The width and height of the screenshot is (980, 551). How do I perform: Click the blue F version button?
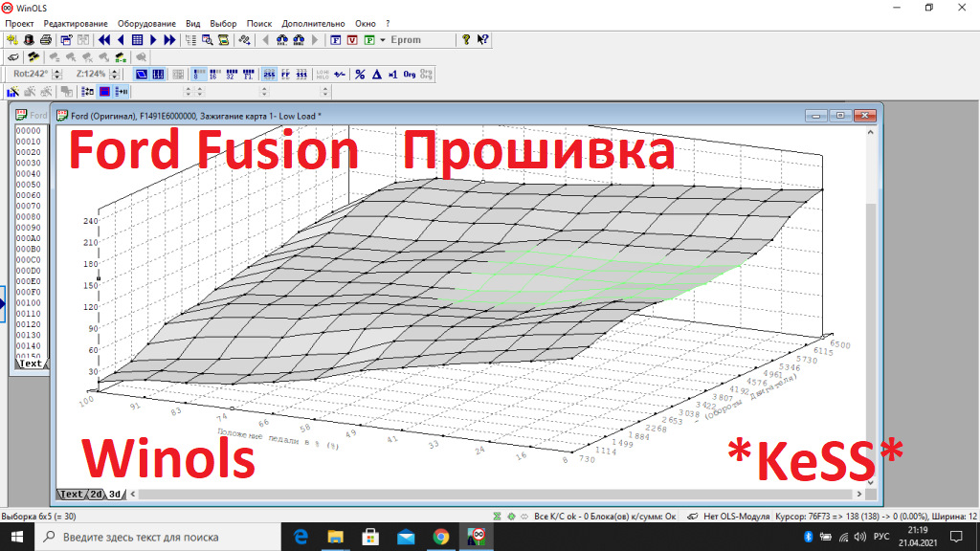[x=336, y=40]
